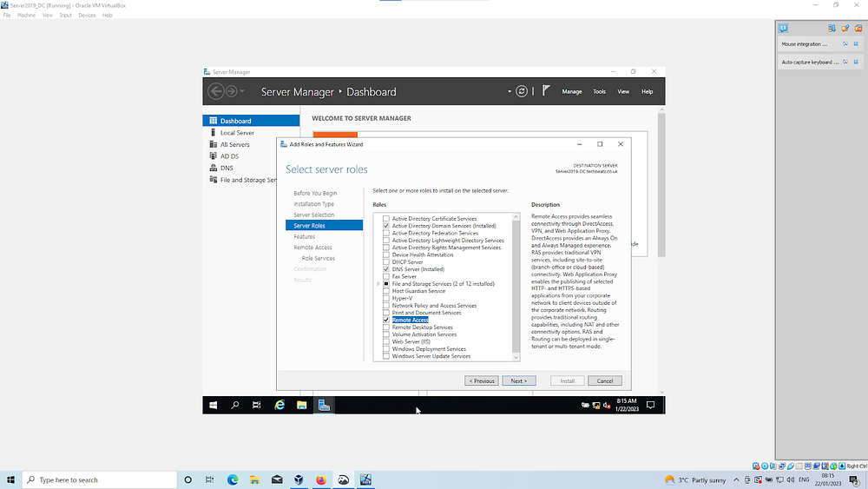868x489 pixels.
Task: Open host Task View icon
Action: tap(210, 479)
